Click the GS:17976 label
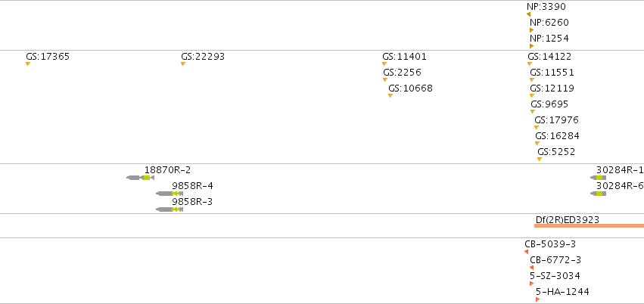644x304 pixels. point(556,120)
